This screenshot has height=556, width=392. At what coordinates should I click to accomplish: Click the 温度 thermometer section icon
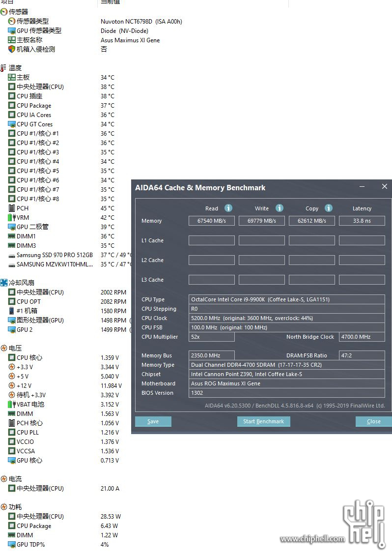pos(3,68)
